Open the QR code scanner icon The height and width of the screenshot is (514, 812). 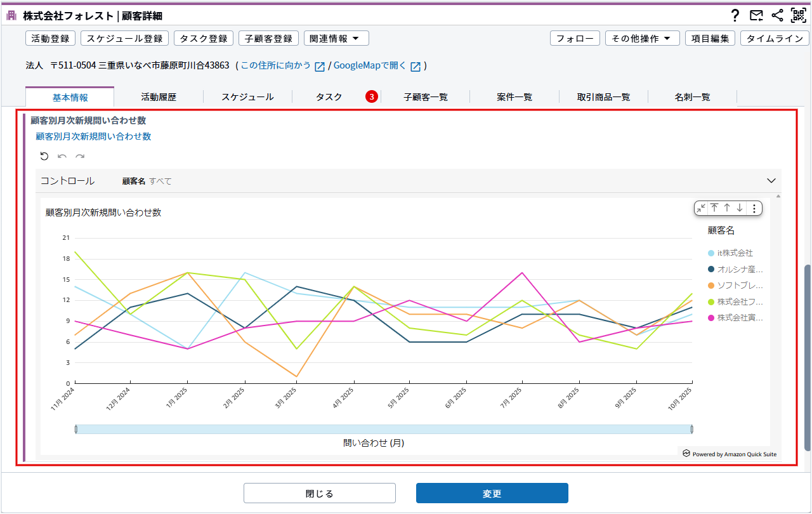tap(798, 15)
